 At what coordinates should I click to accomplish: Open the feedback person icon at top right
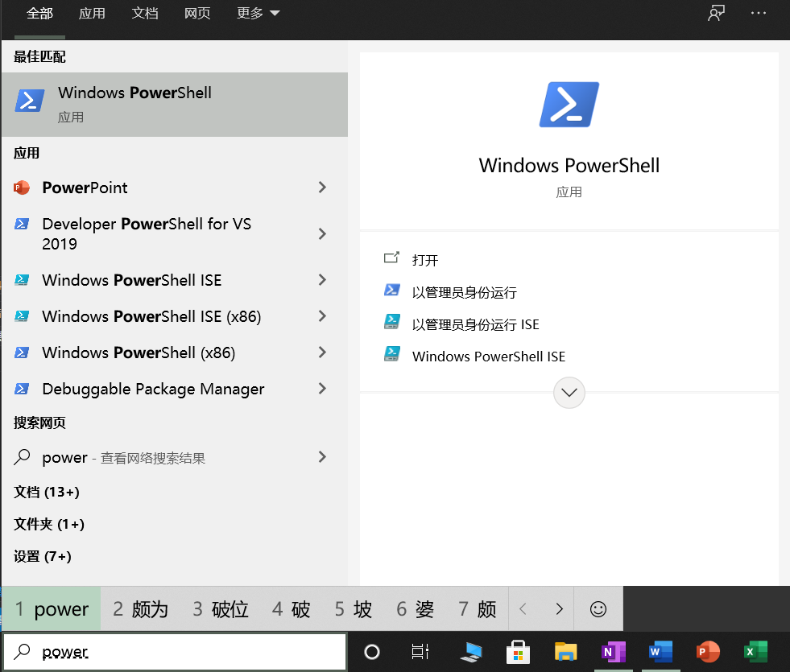pyautogui.click(x=716, y=13)
